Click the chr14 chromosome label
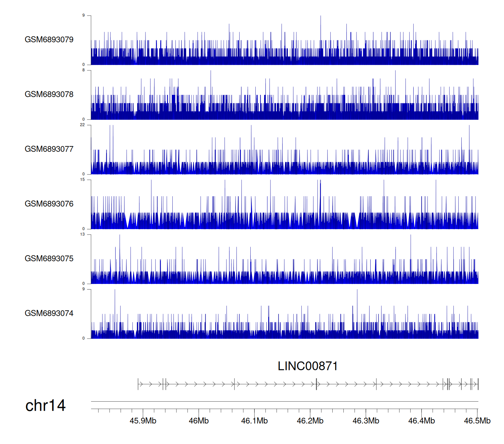504x444 pixels. 45,406
